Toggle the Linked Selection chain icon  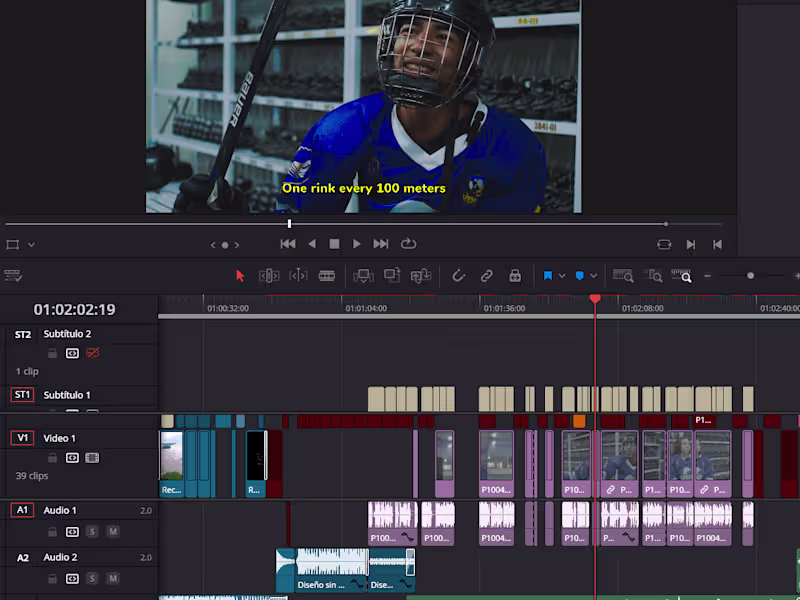tap(487, 276)
